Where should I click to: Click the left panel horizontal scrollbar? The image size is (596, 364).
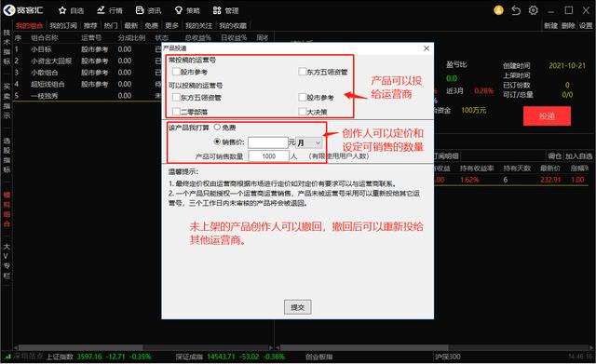click(81, 347)
